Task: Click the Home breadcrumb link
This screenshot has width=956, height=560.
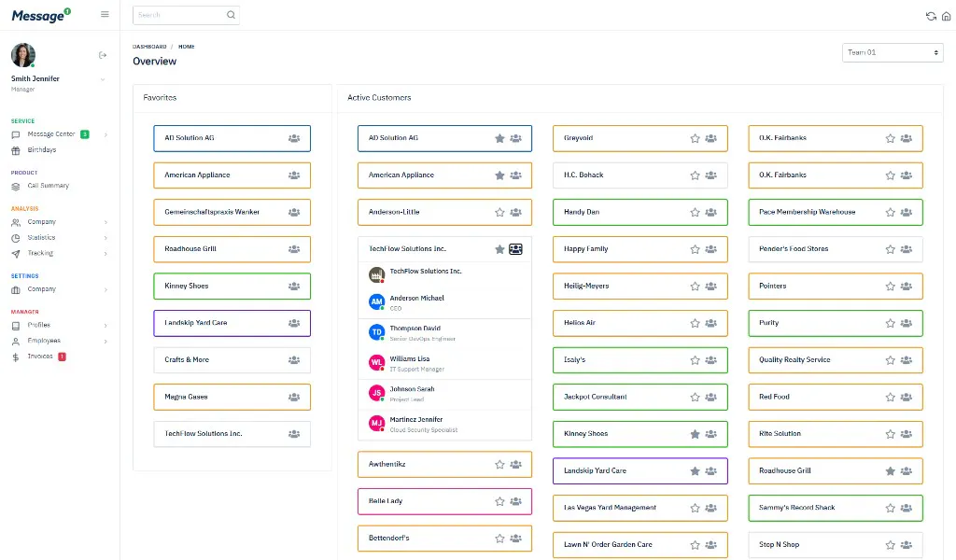Action: click(187, 47)
